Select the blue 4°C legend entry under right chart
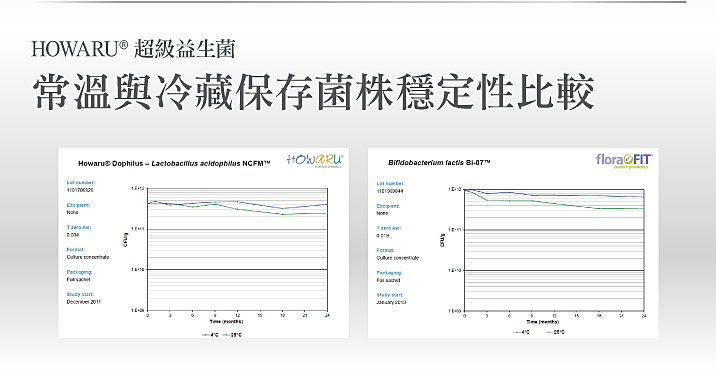 click(x=521, y=332)
